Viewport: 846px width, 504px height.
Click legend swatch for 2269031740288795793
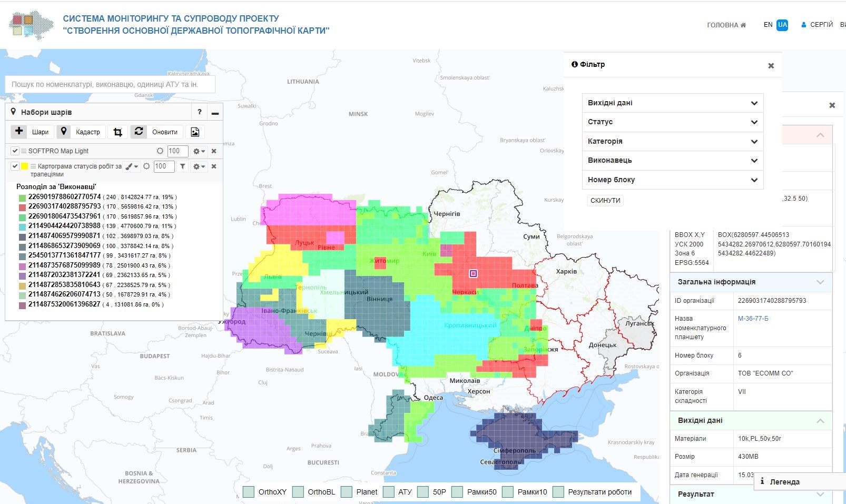pyautogui.click(x=22, y=207)
